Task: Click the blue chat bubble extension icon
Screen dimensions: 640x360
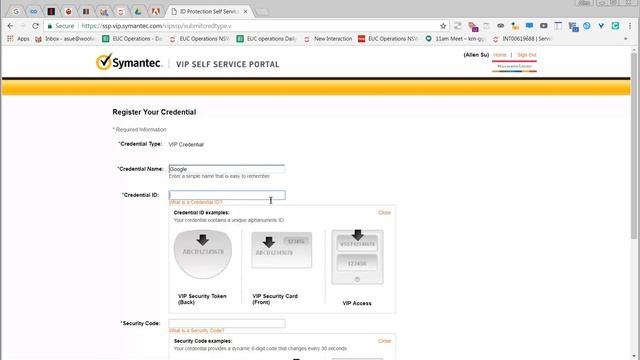Action: click(x=529, y=26)
